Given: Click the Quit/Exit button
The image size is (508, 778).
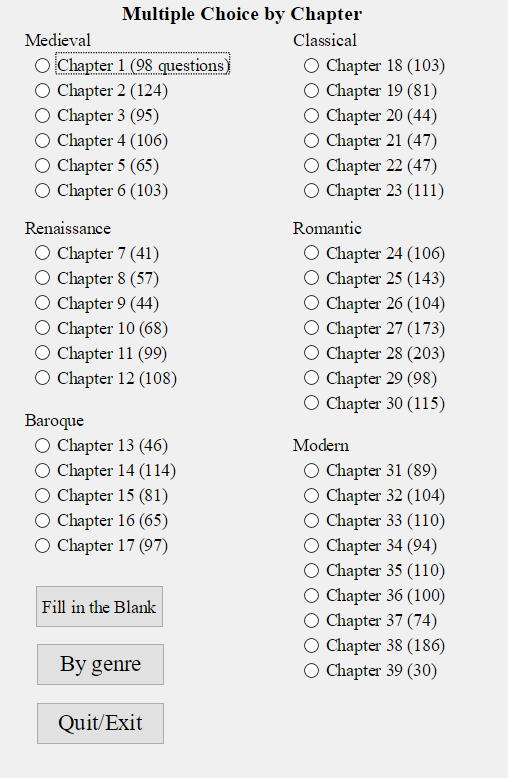Looking at the screenshot, I should tap(100, 723).
